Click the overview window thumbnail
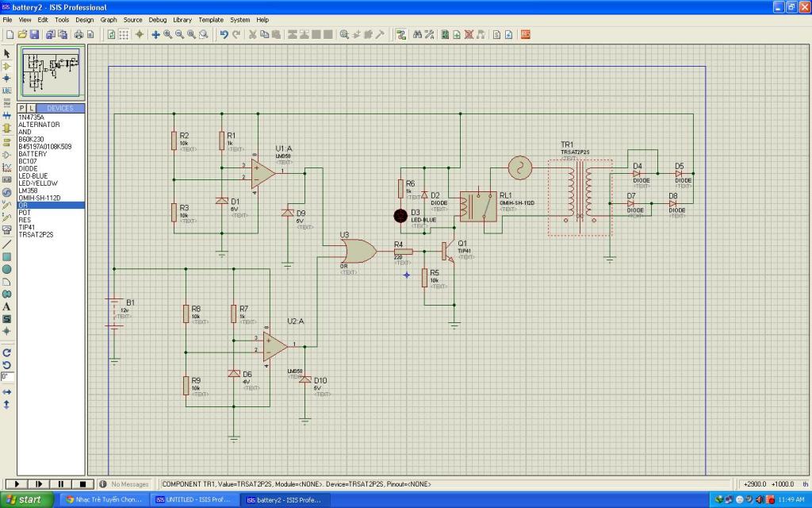The width and height of the screenshot is (812, 508). click(x=52, y=73)
